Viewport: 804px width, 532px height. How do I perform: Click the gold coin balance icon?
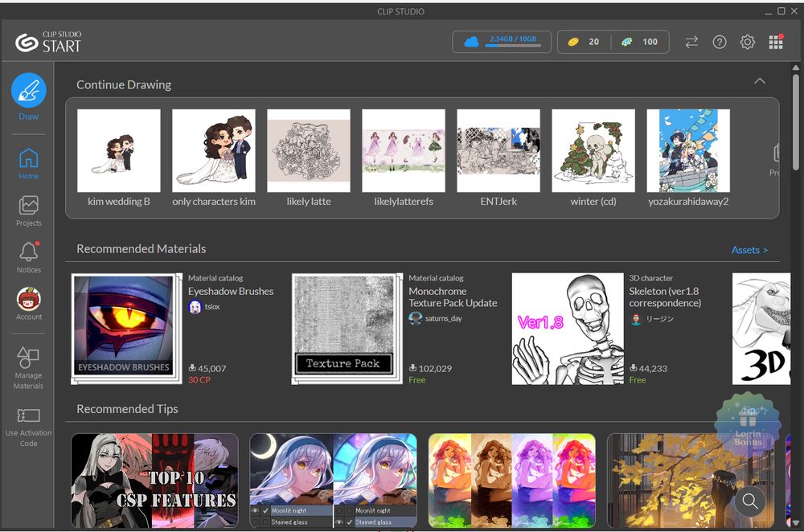click(x=573, y=42)
